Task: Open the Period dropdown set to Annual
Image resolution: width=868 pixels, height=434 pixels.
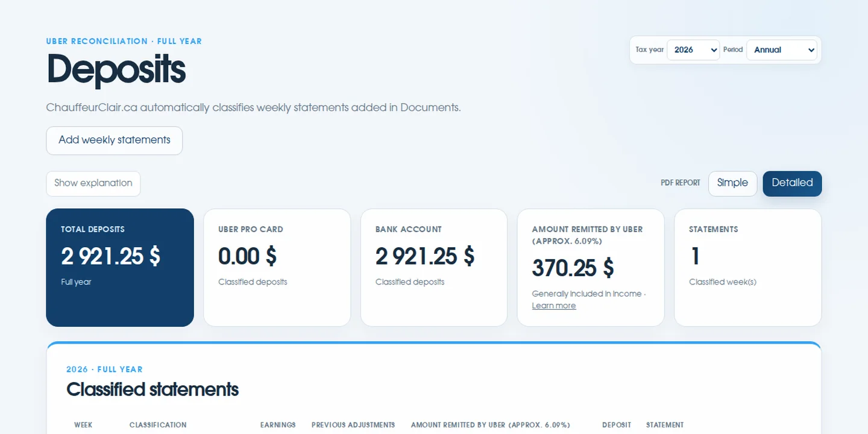Action: [782, 50]
